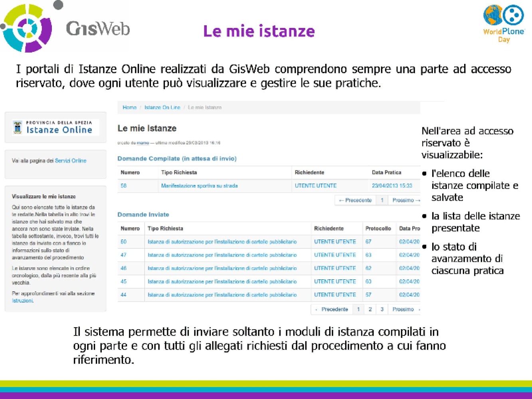Open the Istruzioni link in sidebar
The image size is (532, 399).
pos(22,301)
